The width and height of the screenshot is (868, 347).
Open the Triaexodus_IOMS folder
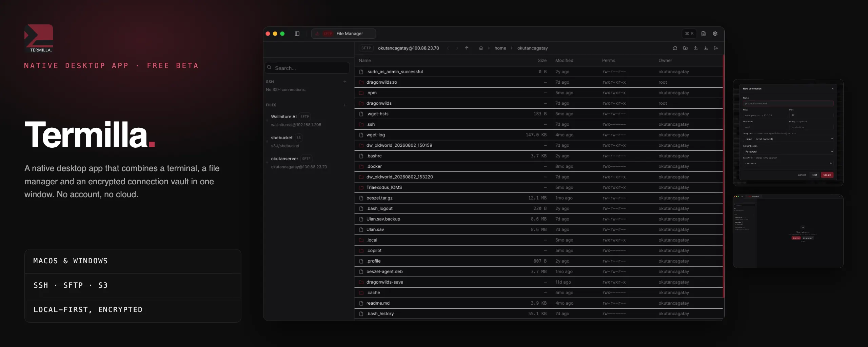pyautogui.click(x=538, y=187)
